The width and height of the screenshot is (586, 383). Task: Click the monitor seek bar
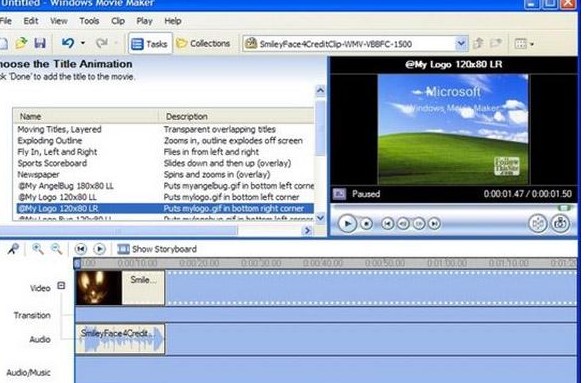coord(454,207)
